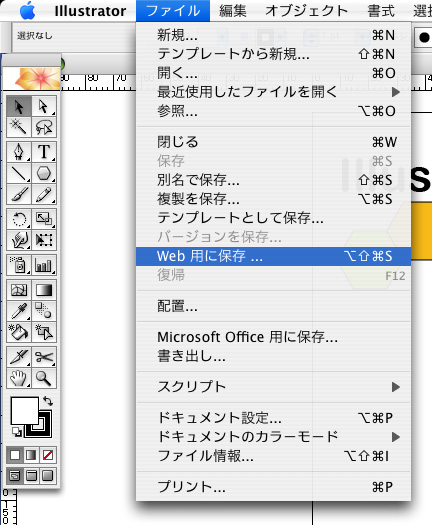Choose ファイル情報... menu item

pos(273,456)
